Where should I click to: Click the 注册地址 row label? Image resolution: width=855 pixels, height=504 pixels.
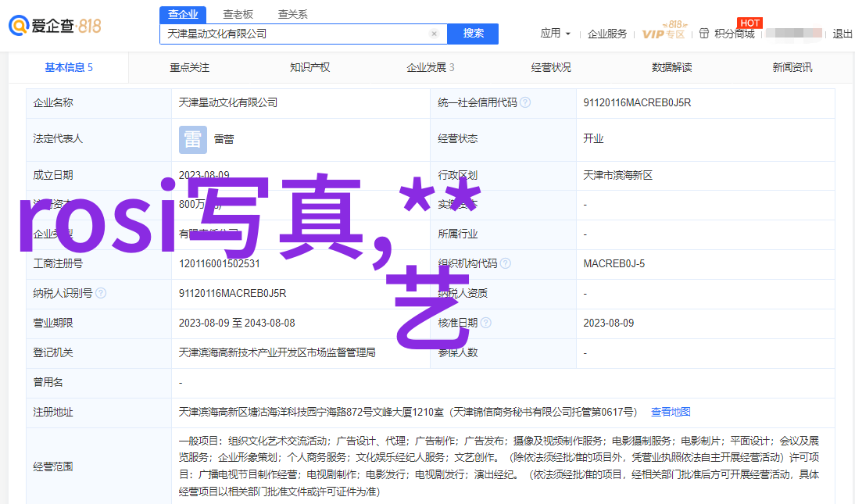tap(53, 412)
